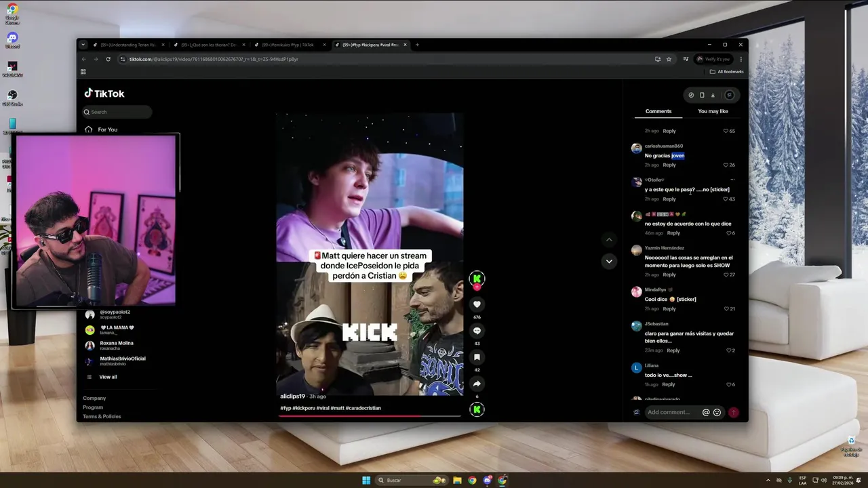Viewport: 868px width, 488px height.
Task: Open the Chrome three-dot menu
Action: 741,59
